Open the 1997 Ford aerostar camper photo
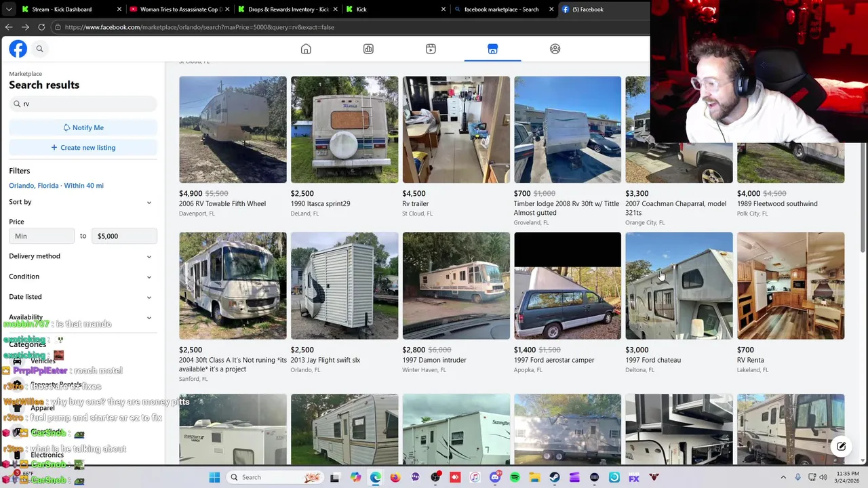 (x=568, y=286)
